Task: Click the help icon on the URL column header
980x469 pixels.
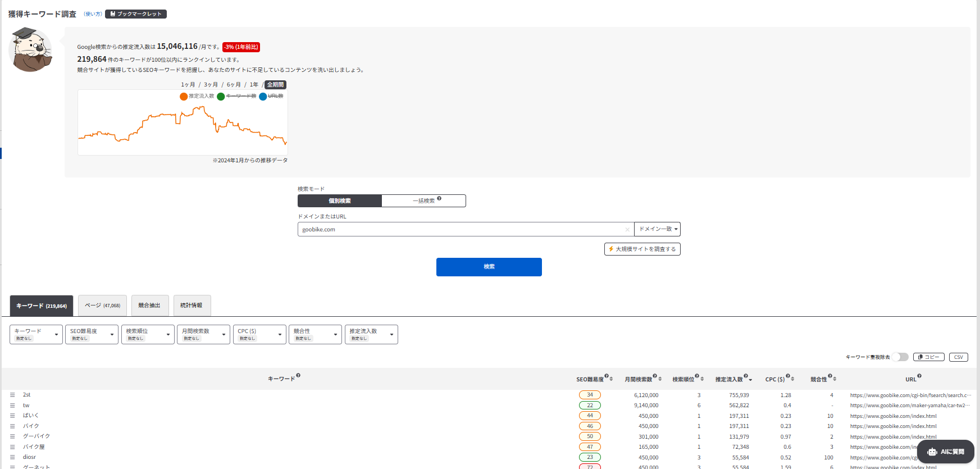Action: click(x=919, y=376)
